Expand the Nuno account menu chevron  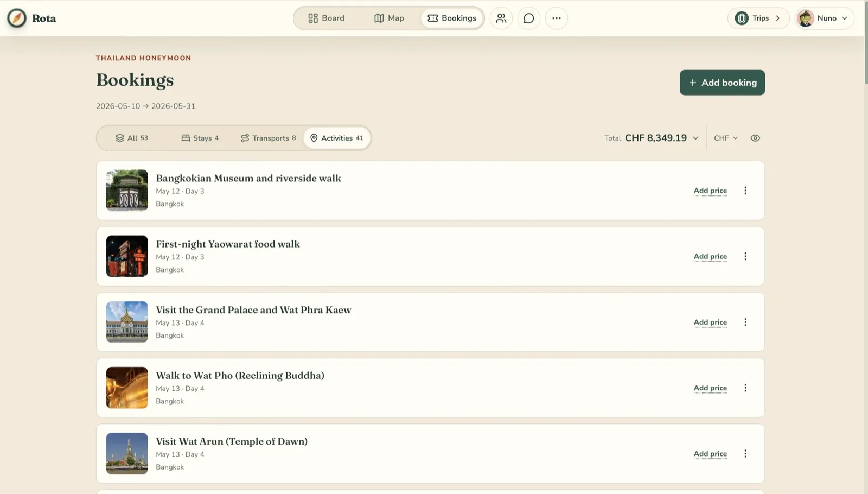click(x=845, y=18)
